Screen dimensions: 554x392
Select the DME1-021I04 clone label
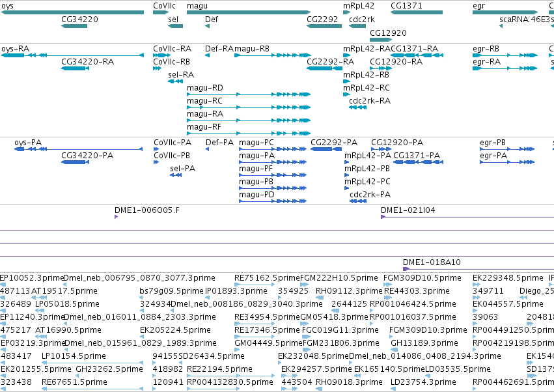[x=408, y=210]
